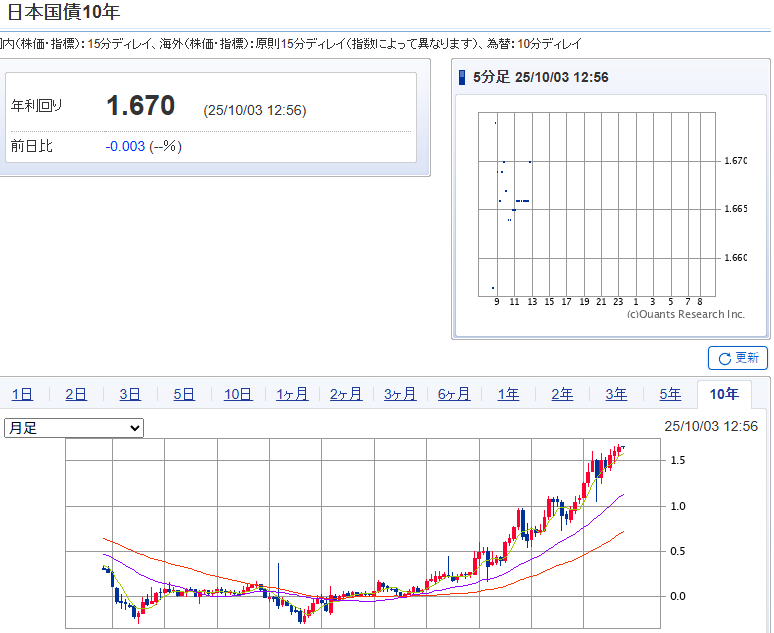Select the 1年 period tab

508,394
